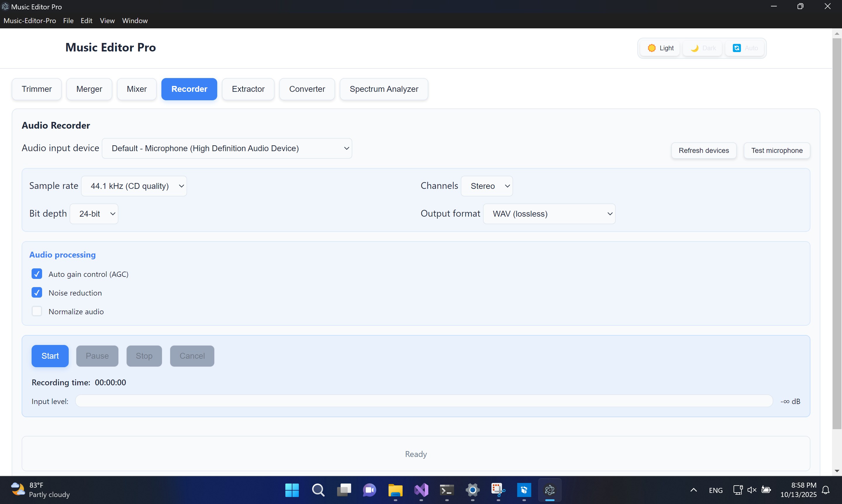The height and width of the screenshot is (504, 842).
Task: Click the Music Editor Pro taskbar icon
Action: (x=550, y=490)
